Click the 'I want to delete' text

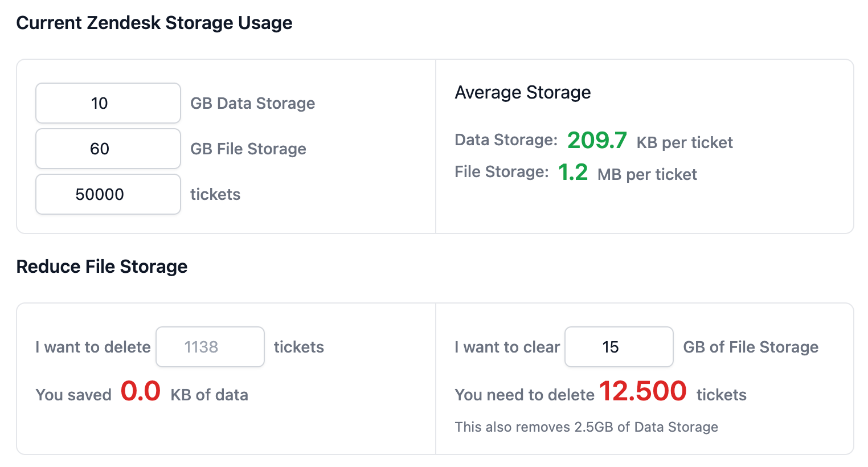coord(93,347)
